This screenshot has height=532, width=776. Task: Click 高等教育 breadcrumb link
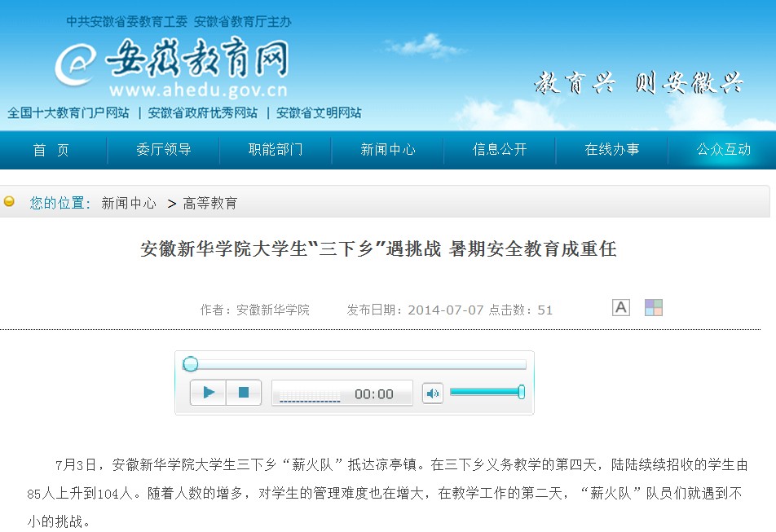(x=210, y=204)
